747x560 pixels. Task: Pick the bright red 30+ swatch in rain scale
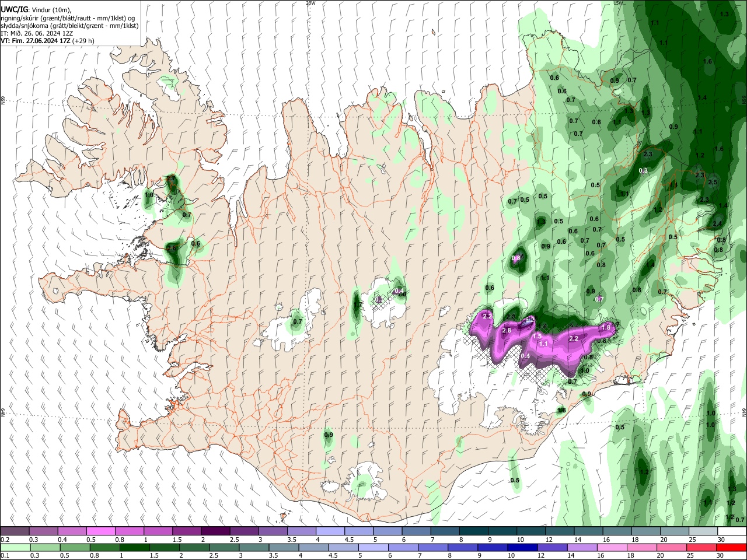[x=730, y=547]
